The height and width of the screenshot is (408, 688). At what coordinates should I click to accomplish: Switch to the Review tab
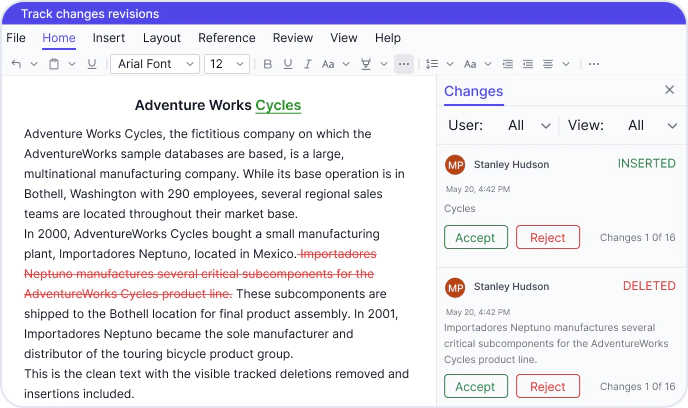coord(293,38)
